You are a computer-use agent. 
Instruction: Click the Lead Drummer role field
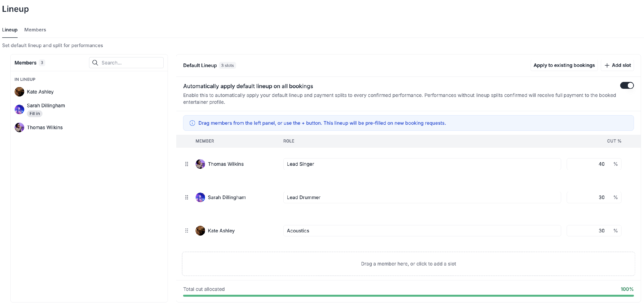(422, 197)
